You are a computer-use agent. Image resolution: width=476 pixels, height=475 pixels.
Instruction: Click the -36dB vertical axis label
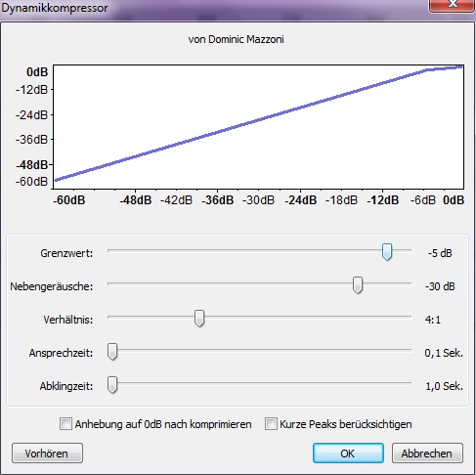pos(31,140)
